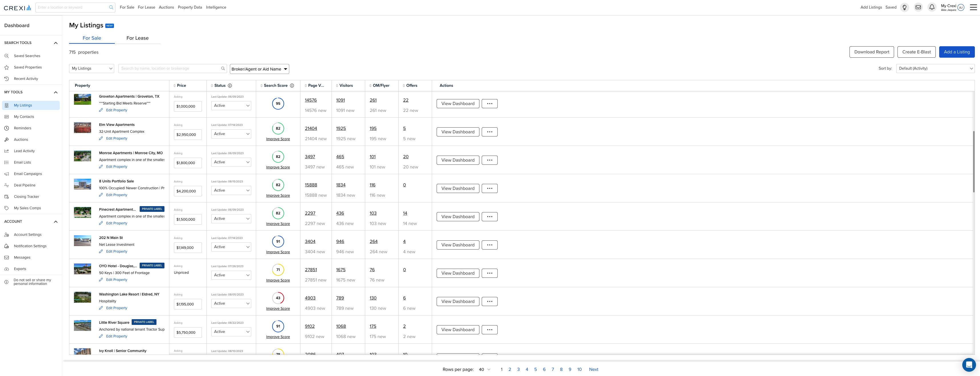Viewport: 980px width, 376px height.
Task: Toggle sorting on the Price column
Action: coord(174,86)
